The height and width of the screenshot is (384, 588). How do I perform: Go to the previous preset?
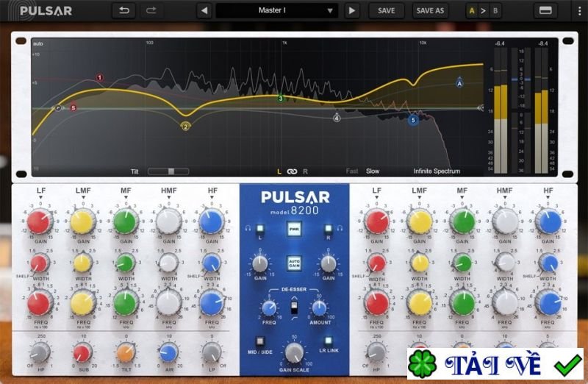pos(204,10)
